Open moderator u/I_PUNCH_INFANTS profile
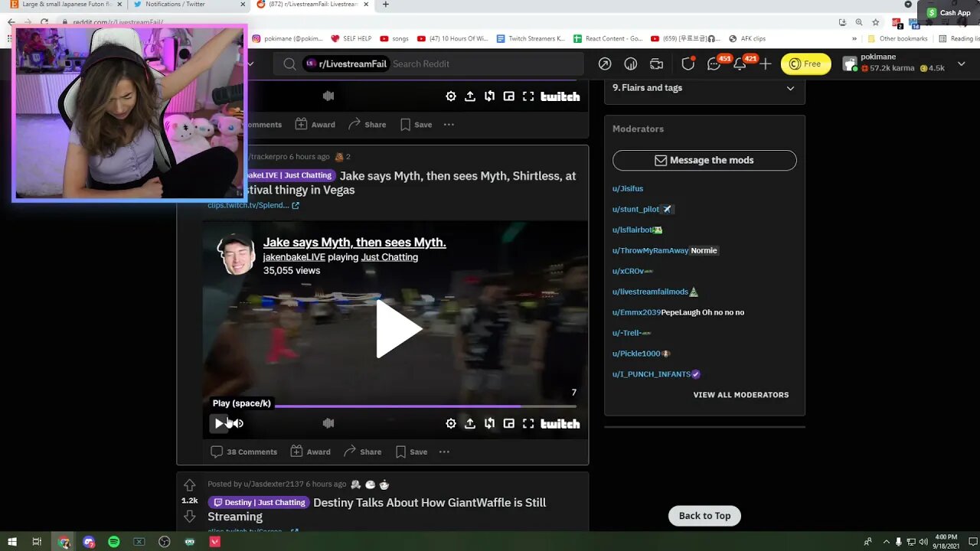The height and width of the screenshot is (551, 980). coord(651,374)
